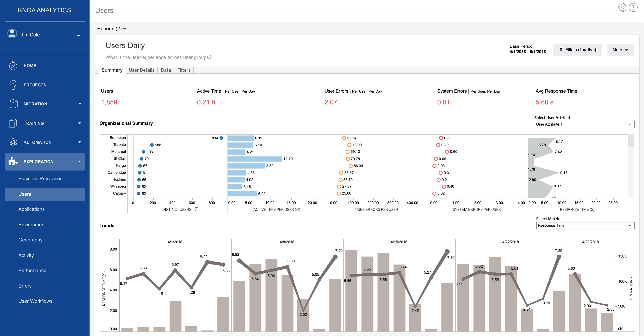644x336 pixels.
Task: Switch to the User Details tab
Action: coord(141,70)
